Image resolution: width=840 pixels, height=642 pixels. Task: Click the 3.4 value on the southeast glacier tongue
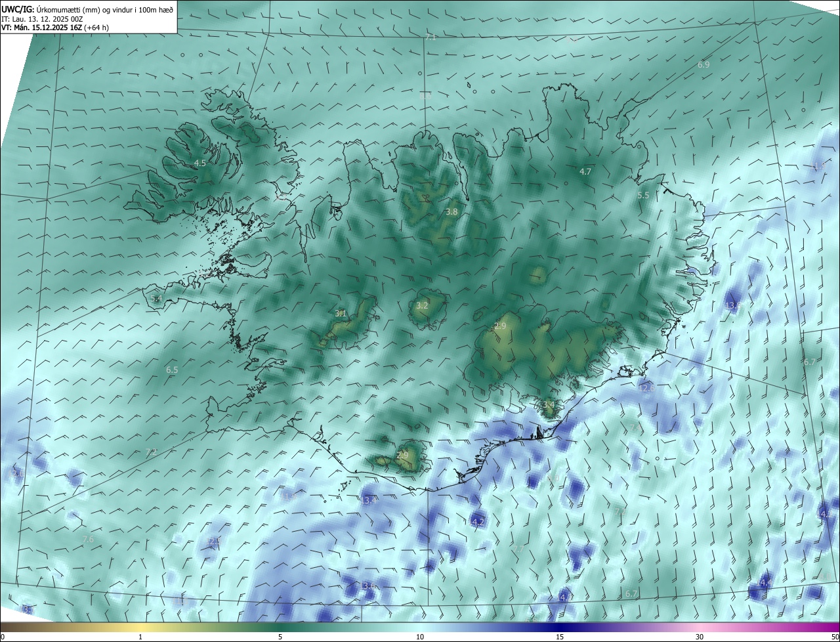point(548,405)
